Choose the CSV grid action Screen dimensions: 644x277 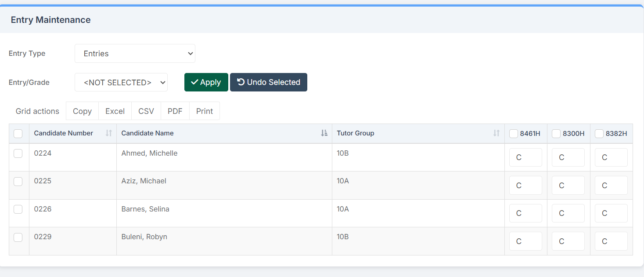(x=146, y=111)
